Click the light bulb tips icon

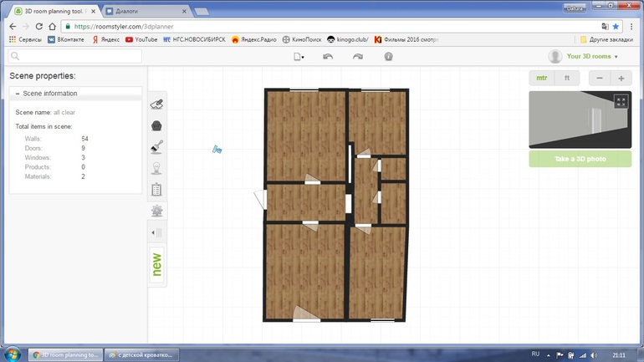[156, 168]
